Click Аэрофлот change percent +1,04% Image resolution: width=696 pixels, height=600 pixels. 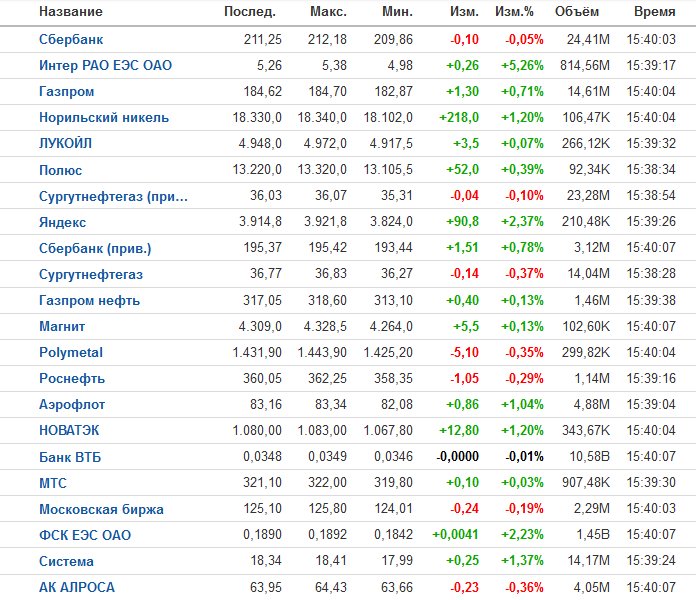click(x=522, y=404)
